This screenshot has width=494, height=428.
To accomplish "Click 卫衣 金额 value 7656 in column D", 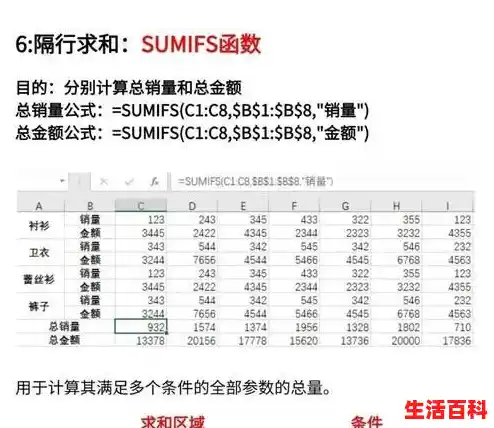I will (x=192, y=260).
